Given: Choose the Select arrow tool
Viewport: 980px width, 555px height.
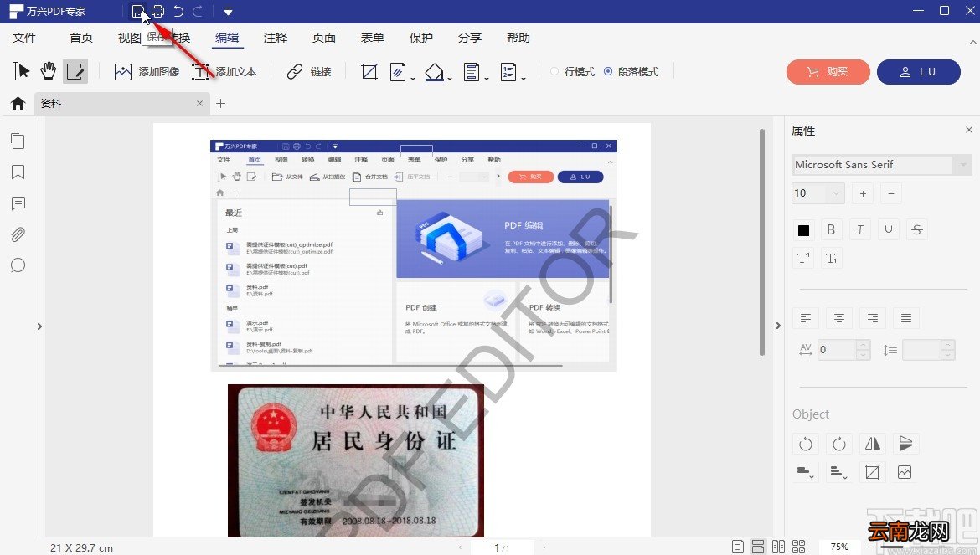Looking at the screenshot, I should (x=21, y=71).
